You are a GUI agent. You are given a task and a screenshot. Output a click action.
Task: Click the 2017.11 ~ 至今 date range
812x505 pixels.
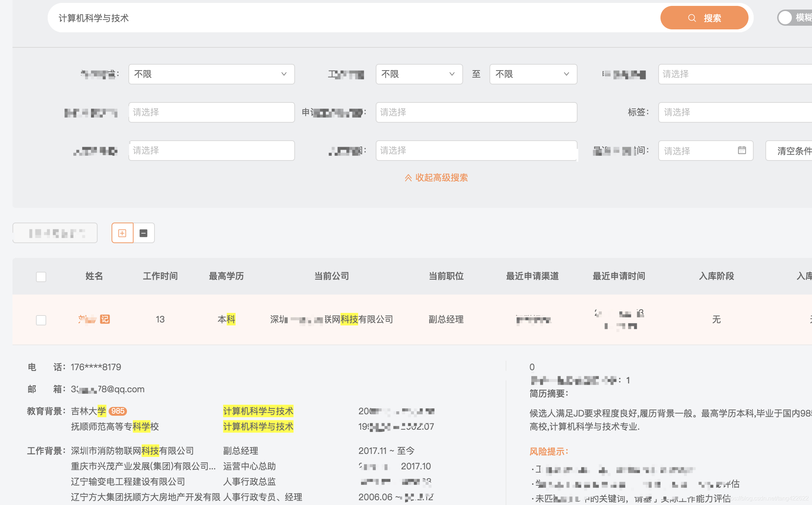pyautogui.click(x=386, y=451)
